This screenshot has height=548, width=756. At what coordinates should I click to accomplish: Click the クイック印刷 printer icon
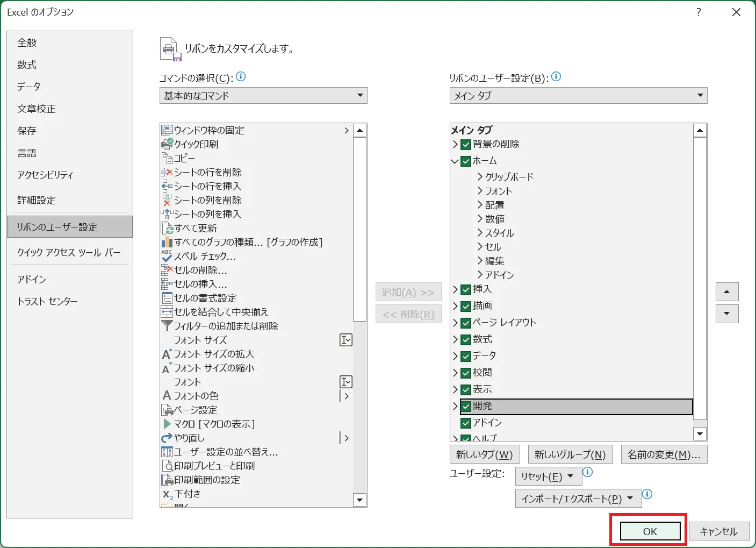pyautogui.click(x=167, y=144)
